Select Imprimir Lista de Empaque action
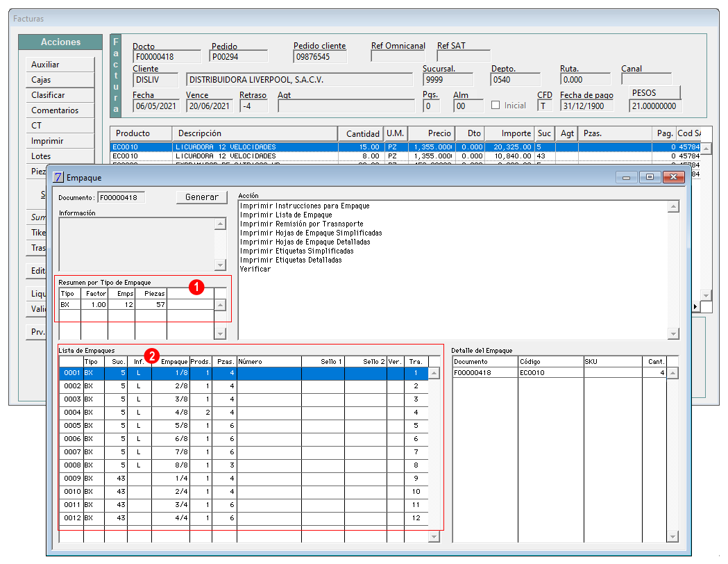 (x=286, y=215)
